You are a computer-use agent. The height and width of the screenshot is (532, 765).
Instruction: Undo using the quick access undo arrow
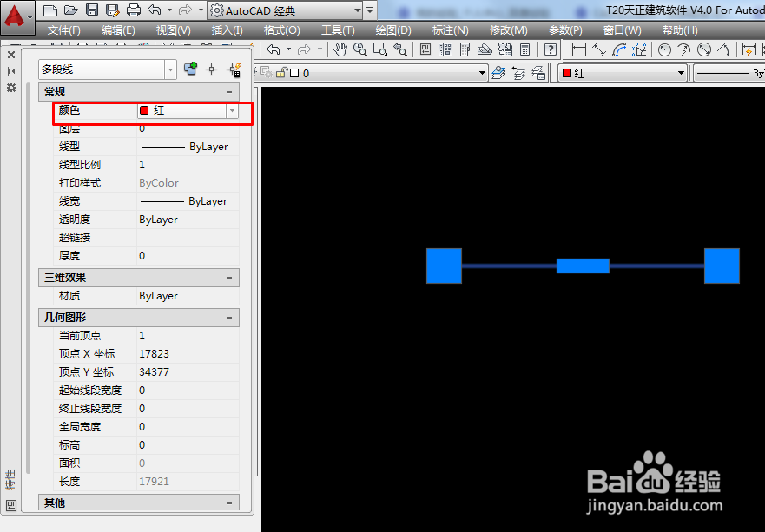coord(155,10)
